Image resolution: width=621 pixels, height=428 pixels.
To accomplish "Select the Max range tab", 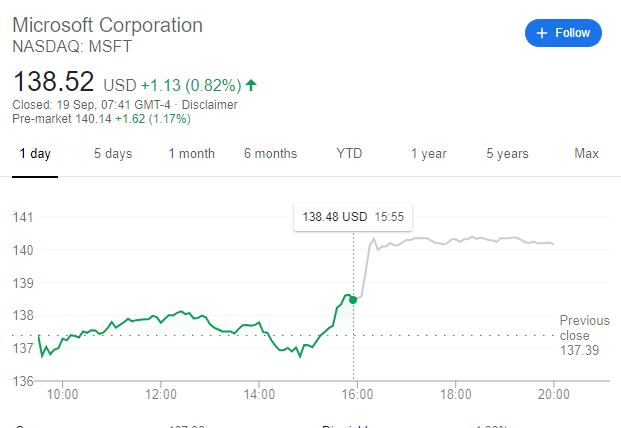I will tap(586, 153).
